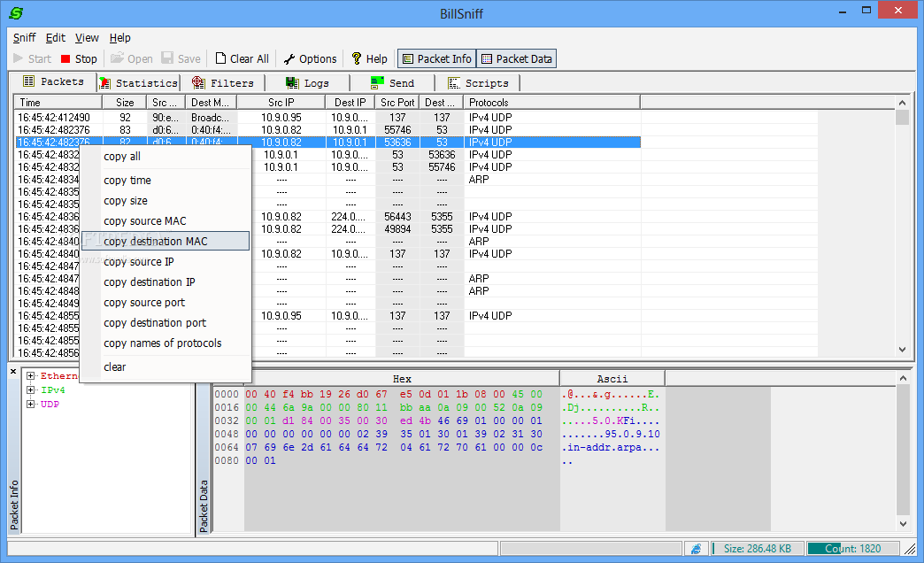Viewport: 924px width, 563px height.
Task: Sort packets by Size column header
Action: pyautogui.click(x=124, y=102)
